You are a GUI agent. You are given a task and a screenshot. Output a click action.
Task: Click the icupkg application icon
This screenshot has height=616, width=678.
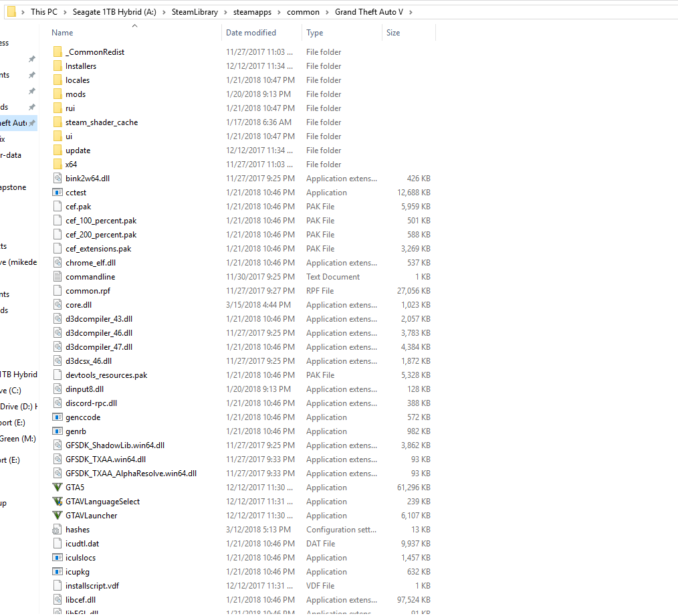[x=58, y=571]
